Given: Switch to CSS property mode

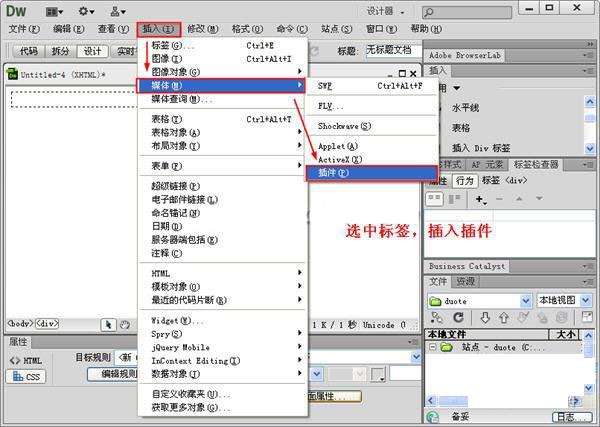Looking at the screenshot, I should (x=27, y=377).
